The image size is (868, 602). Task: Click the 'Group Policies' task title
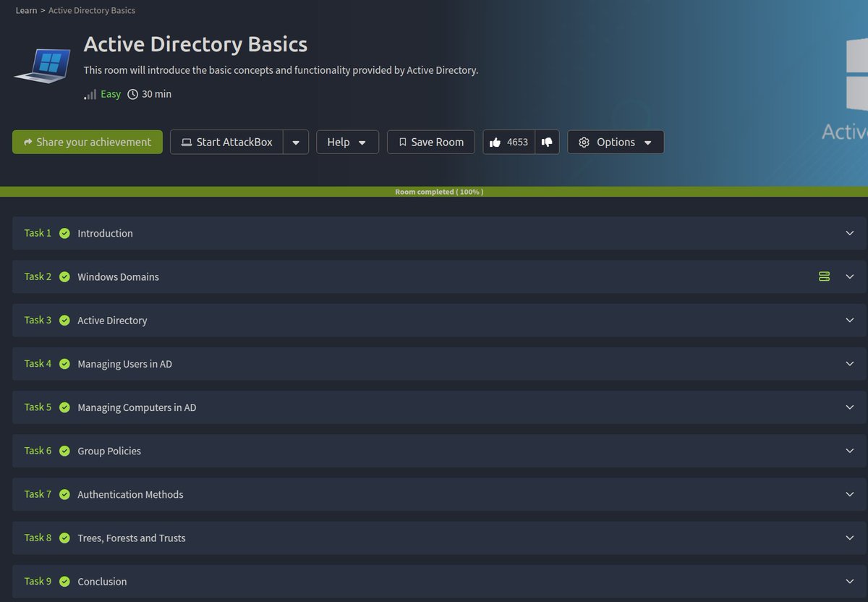pos(109,451)
